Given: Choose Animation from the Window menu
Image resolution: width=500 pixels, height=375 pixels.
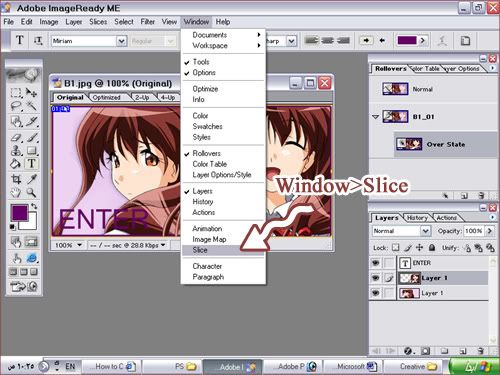Looking at the screenshot, I should tap(223, 229).
